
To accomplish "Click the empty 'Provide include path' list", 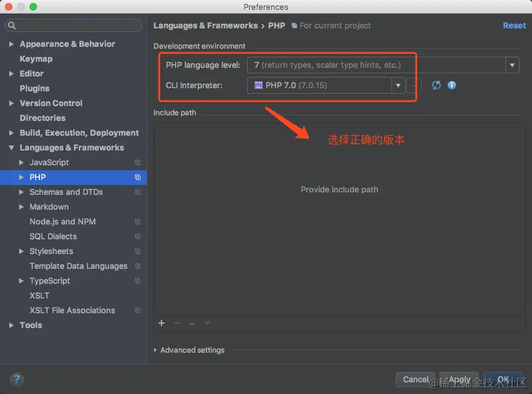I will (339, 220).
